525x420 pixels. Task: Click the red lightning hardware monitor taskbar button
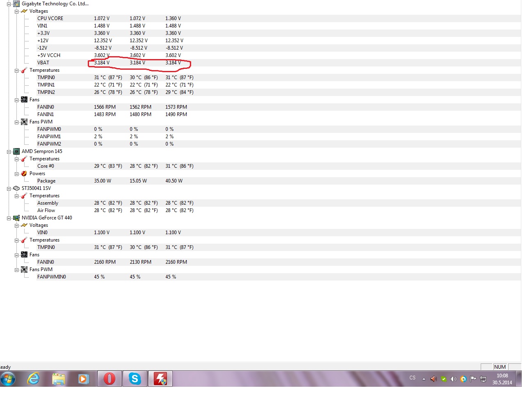[x=160, y=379]
